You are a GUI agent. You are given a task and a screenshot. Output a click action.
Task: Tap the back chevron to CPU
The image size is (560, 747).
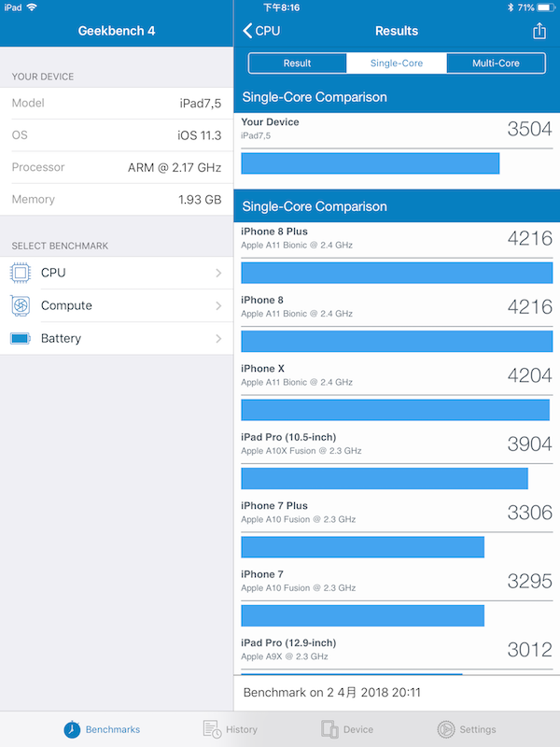pyautogui.click(x=248, y=31)
